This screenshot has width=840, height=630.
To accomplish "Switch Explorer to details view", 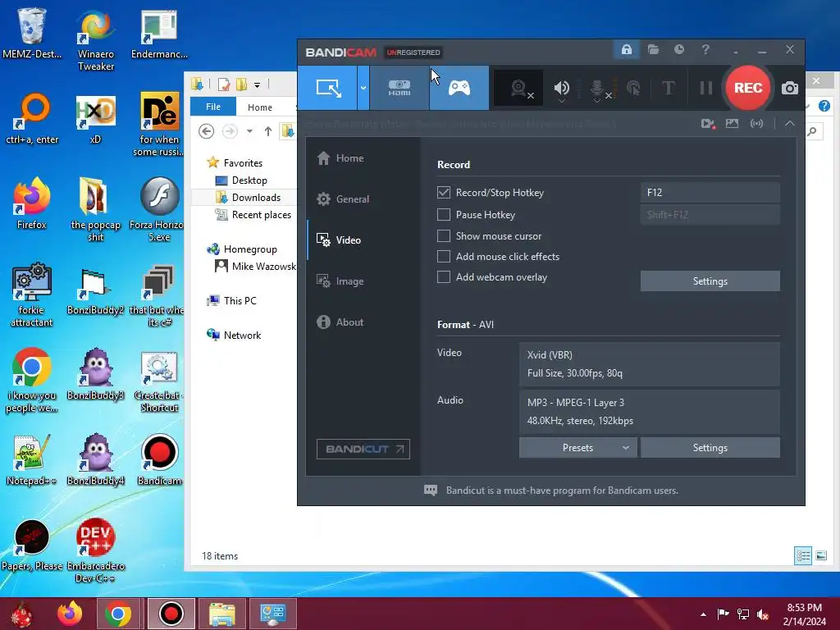I will click(803, 555).
